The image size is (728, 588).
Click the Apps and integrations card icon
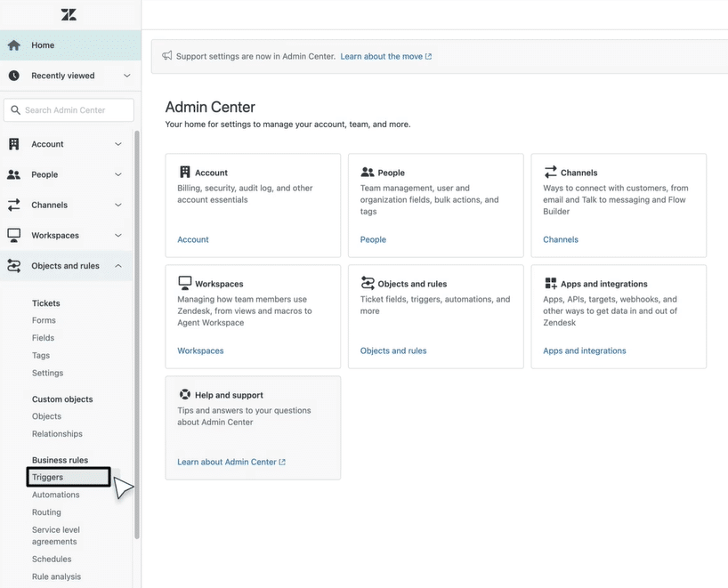[x=550, y=283]
